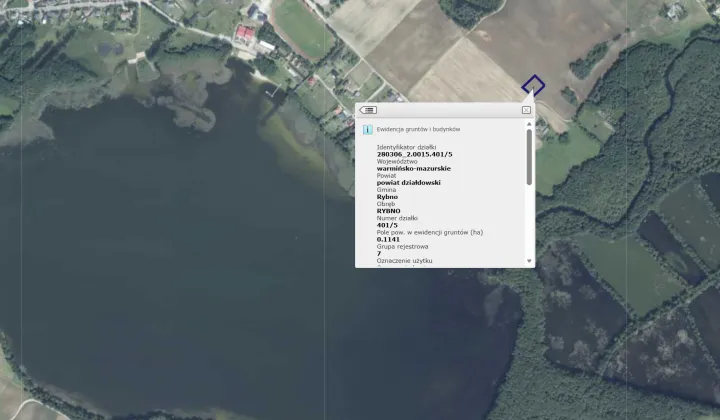Click the popup vertical scrollbar thumb

[529, 157]
